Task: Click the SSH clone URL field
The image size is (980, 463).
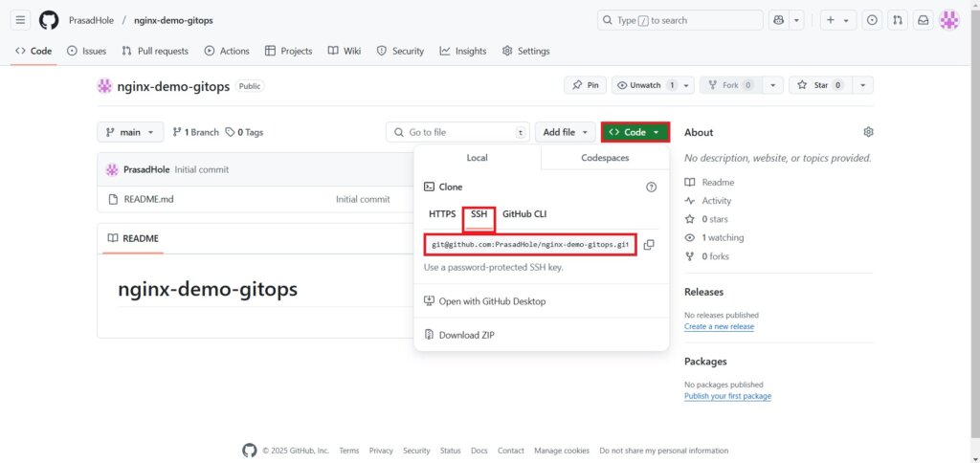Action: pos(530,245)
